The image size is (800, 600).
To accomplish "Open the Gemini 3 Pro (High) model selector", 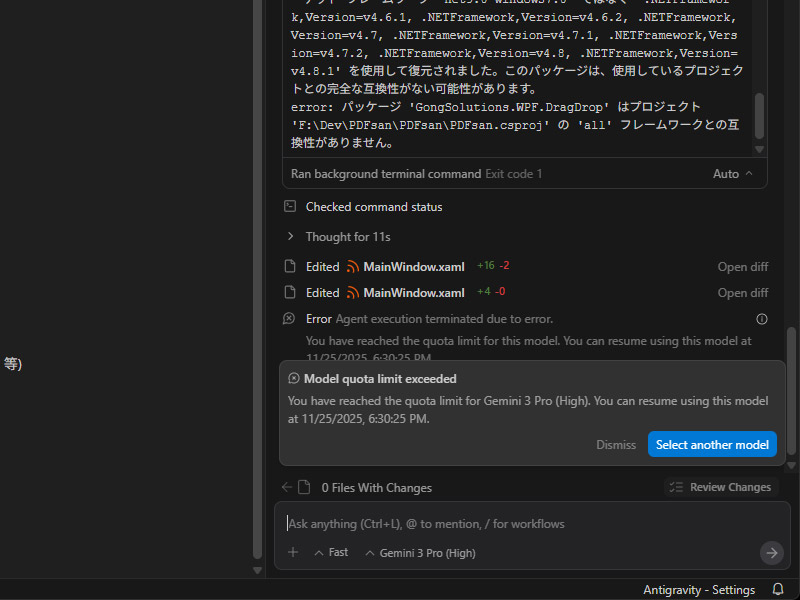I will coord(420,553).
